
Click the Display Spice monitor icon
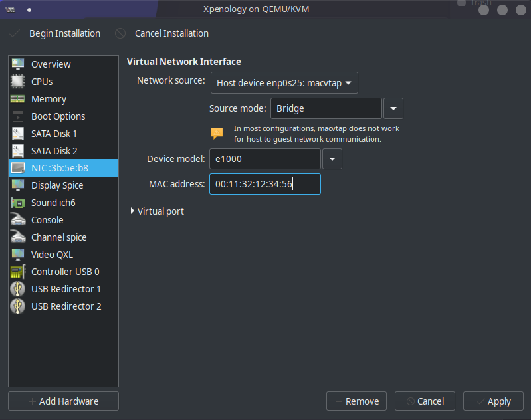(x=17, y=185)
